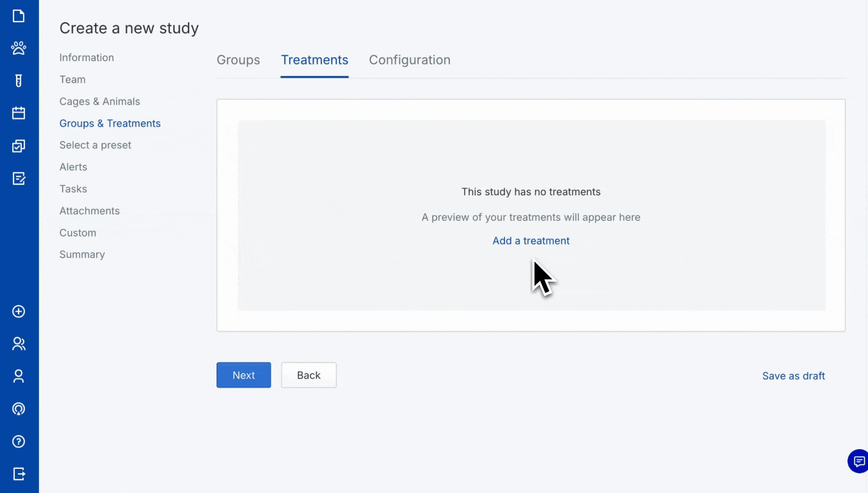Screen dimensions: 868x493
Task: Open the notes editing icon in sidebar
Action: pyautogui.click(x=18, y=178)
